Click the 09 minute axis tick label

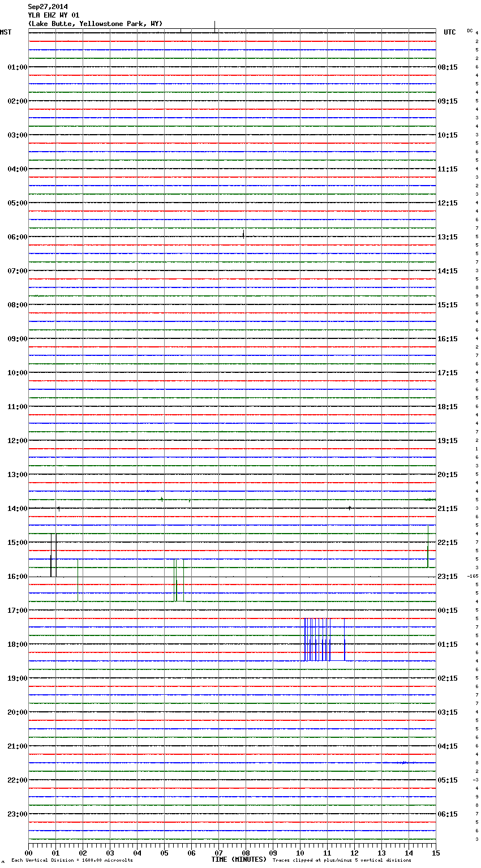(273, 853)
